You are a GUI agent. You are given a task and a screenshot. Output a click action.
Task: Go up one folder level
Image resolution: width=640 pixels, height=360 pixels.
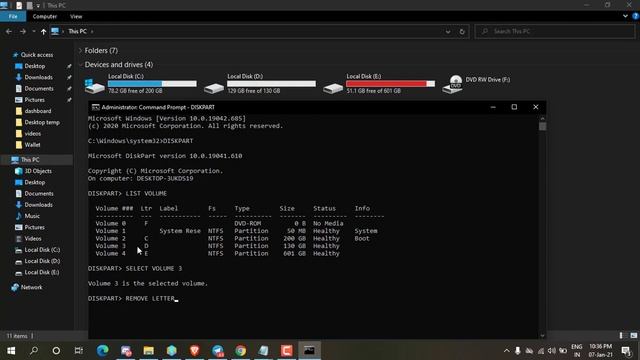[43, 31]
